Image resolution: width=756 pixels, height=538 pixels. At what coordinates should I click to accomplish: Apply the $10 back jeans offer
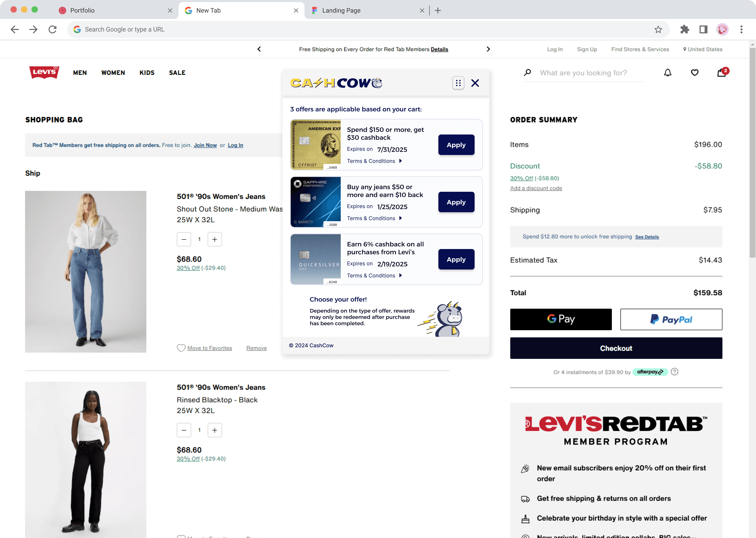click(x=456, y=202)
